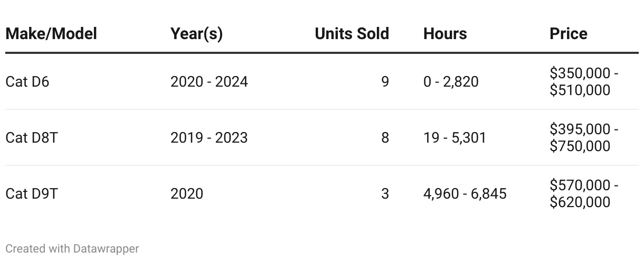This screenshot has width=644, height=261.
Task: Click the 0 - 2,820 hours cell
Action: [x=451, y=82]
